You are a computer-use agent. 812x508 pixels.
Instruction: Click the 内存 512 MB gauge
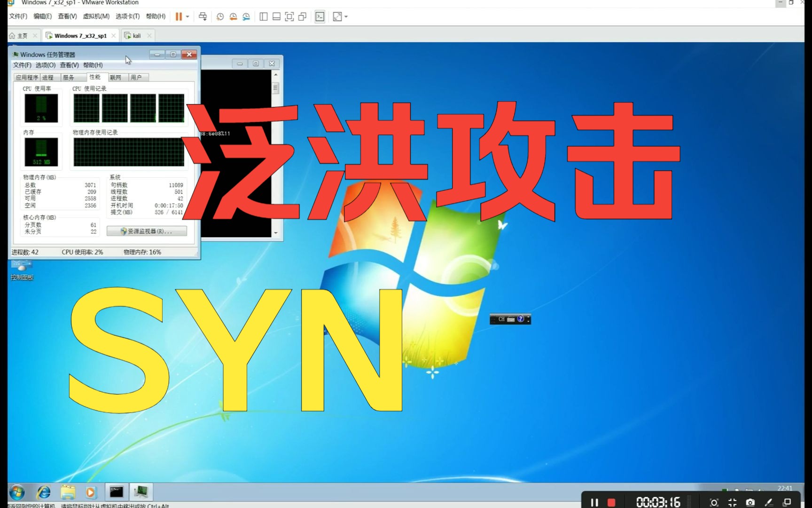coord(41,152)
